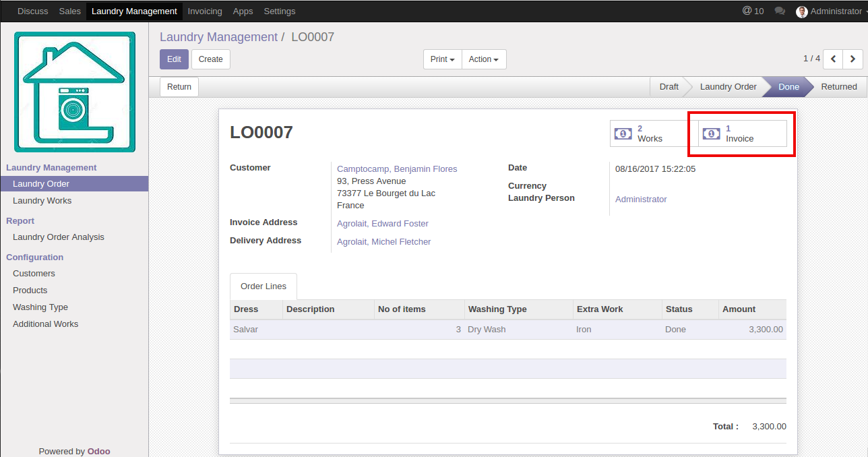This screenshot has width=868, height=457.
Task: Open the 2 Works stat button
Action: 654,133
